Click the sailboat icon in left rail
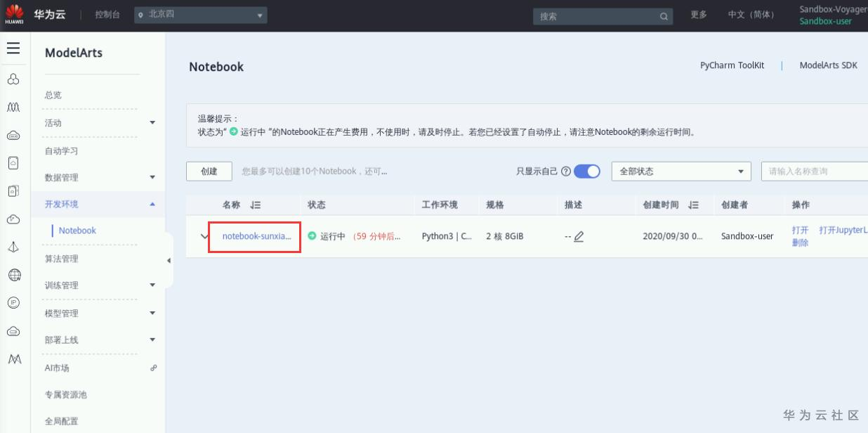The image size is (868, 433). point(13,247)
